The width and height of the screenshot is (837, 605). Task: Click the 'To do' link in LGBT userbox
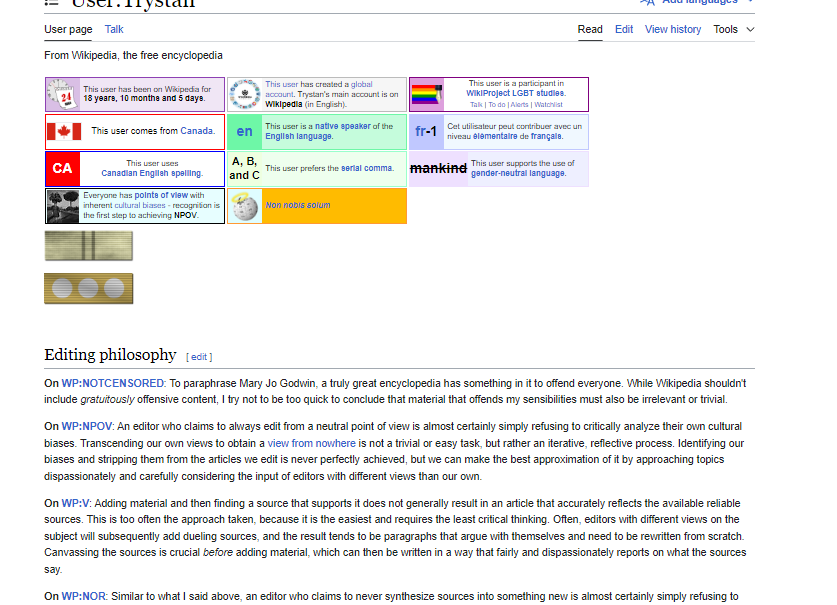496,105
